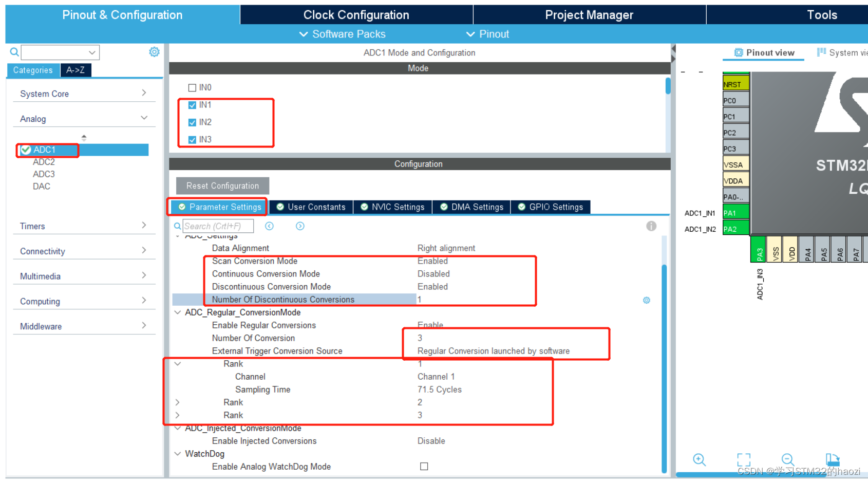Open the GPIO Settings tab

(x=551, y=207)
